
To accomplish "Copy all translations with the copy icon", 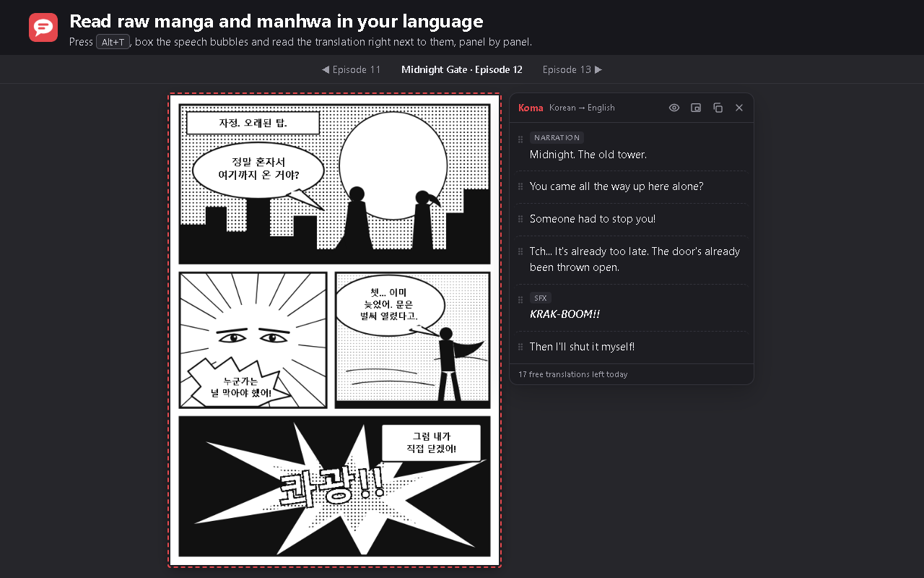I will click(x=718, y=108).
